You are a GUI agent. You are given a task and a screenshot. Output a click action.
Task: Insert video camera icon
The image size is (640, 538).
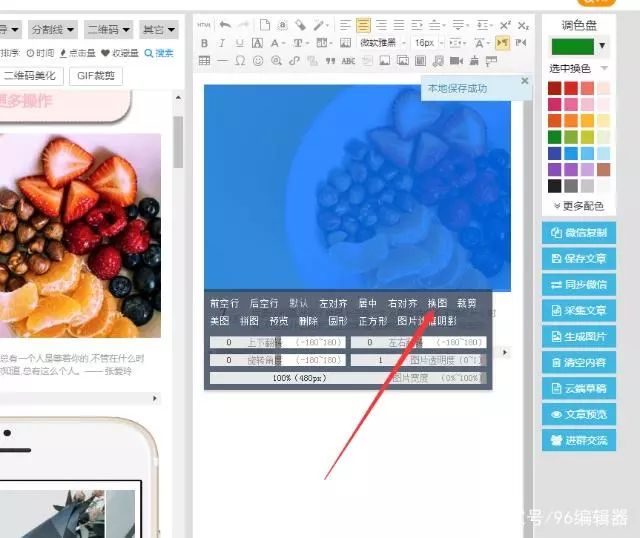(456, 61)
